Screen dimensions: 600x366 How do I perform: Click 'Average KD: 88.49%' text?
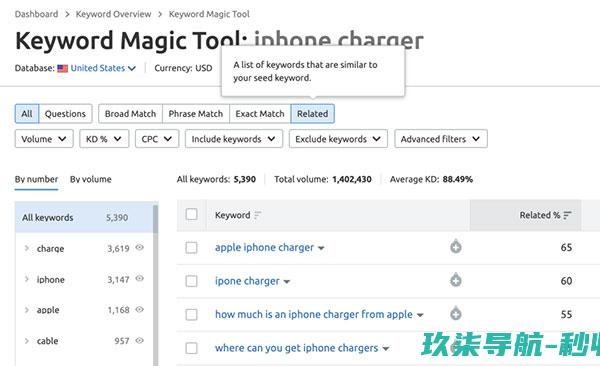point(431,179)
